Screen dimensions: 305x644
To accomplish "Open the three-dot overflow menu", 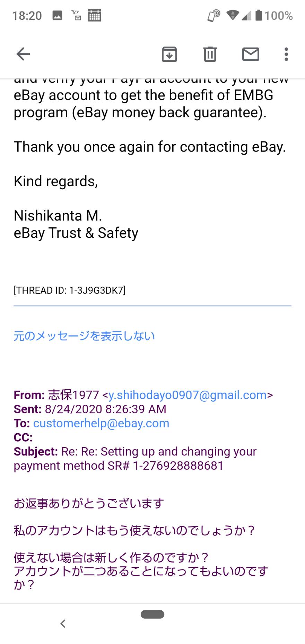I will (286, 54).
